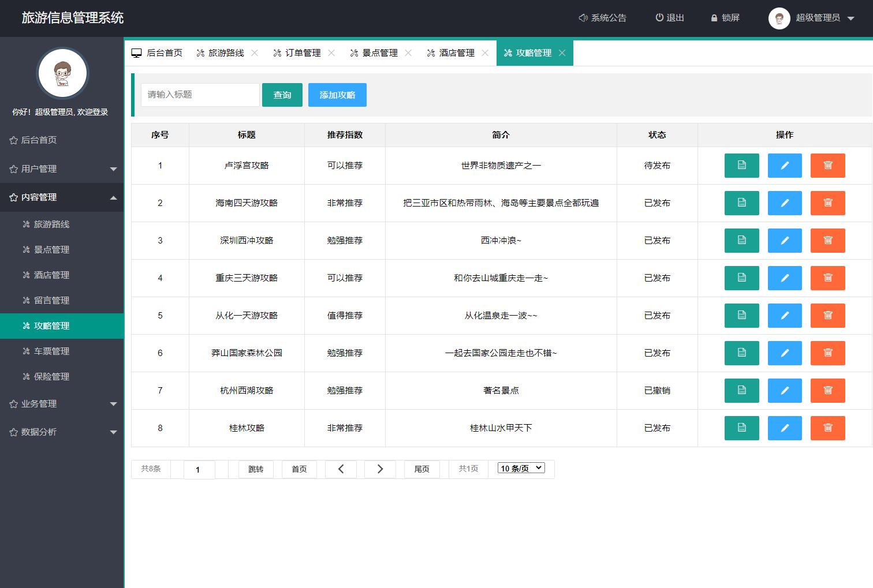Switch to the 酒店管理 tab
The image size is (873, 588).
click(456, 53)
